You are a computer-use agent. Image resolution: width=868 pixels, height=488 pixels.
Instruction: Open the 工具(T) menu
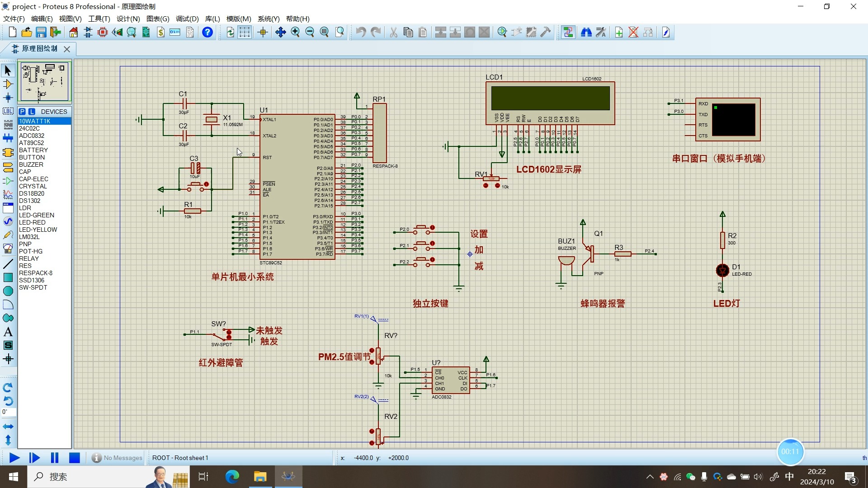click(99, 19)
